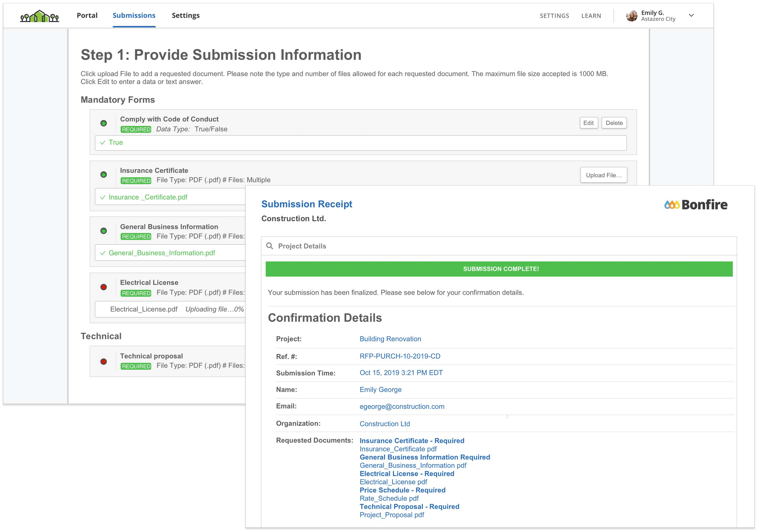Click the Project Details magnifier icon
The height and width of the screenshot is (532, 758).
(269, 246)
